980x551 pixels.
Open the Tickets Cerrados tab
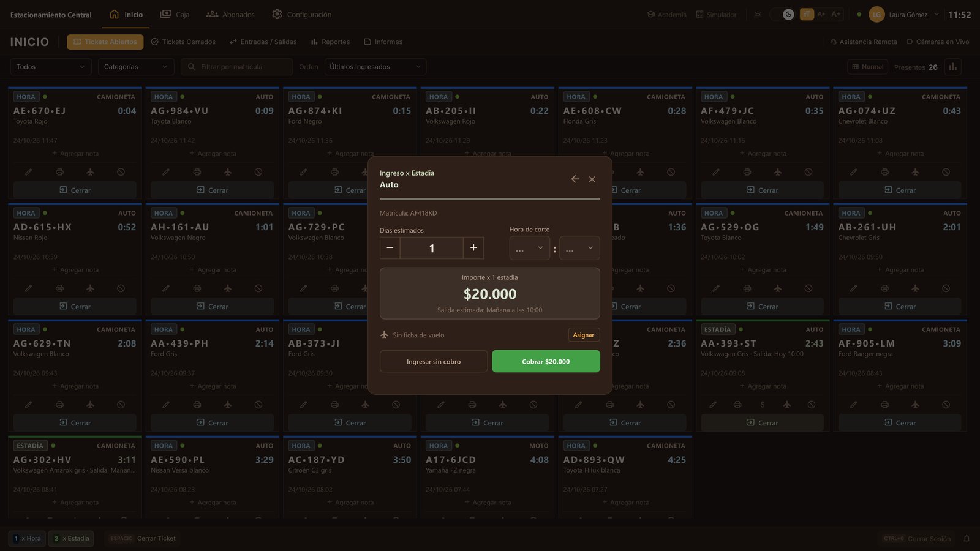(183, 42)
